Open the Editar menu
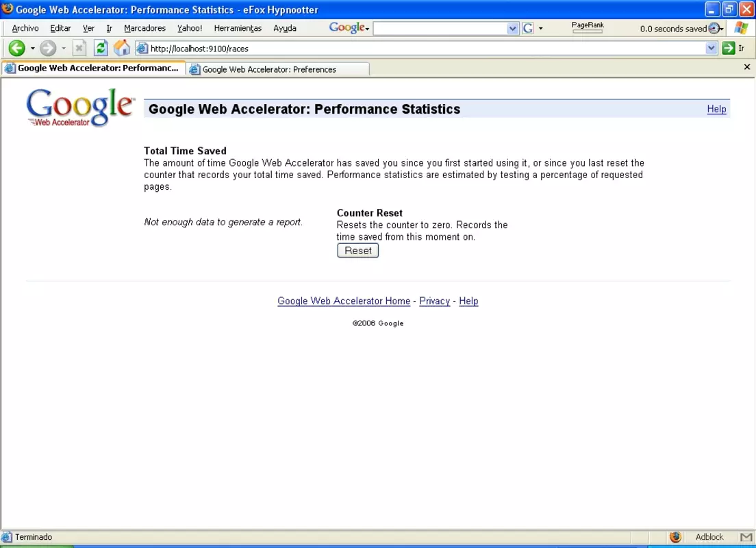Screen dimensions: 756x548 click(60, 28)
